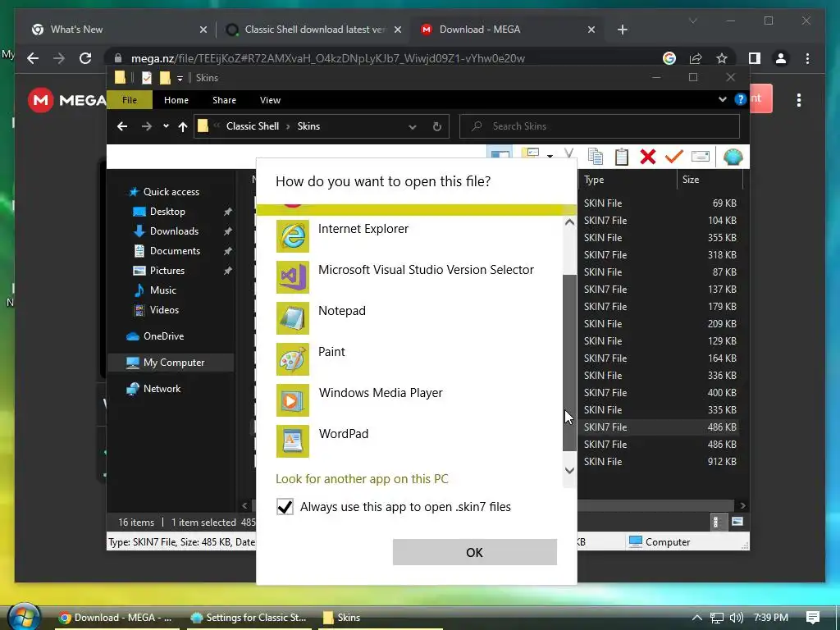Switch to What's New Chrome tab
Image resolution: width=840 pixels, height=630 pixels.
(118, 30)
